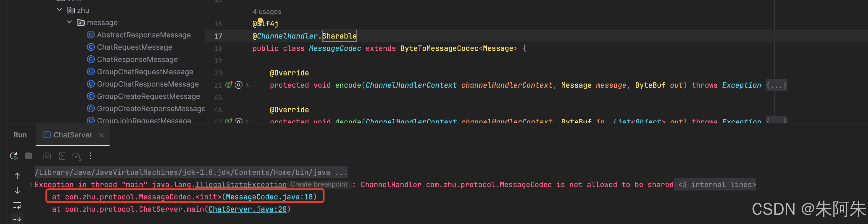
Task: Click Create breakpoint hint
Action: pos(319,184)
